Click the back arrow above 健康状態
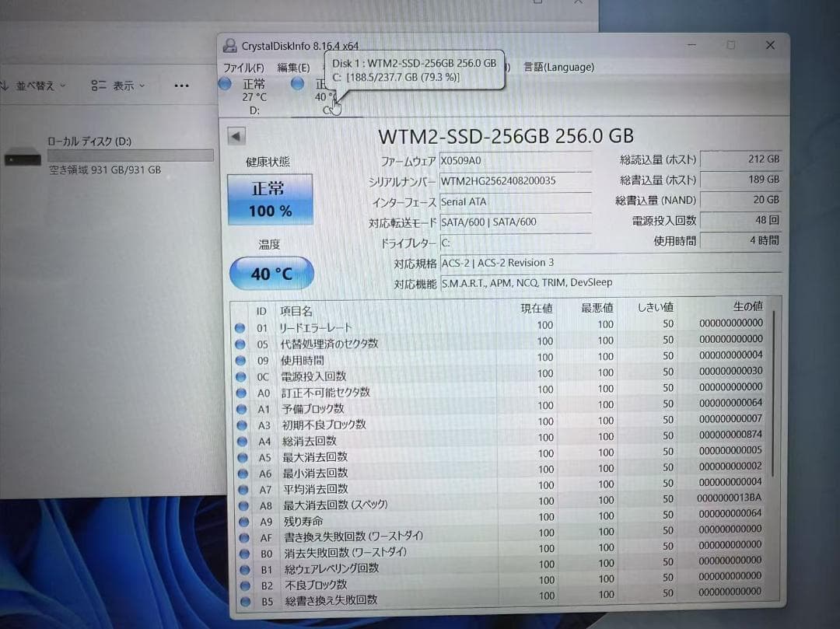 pos(236,135)
